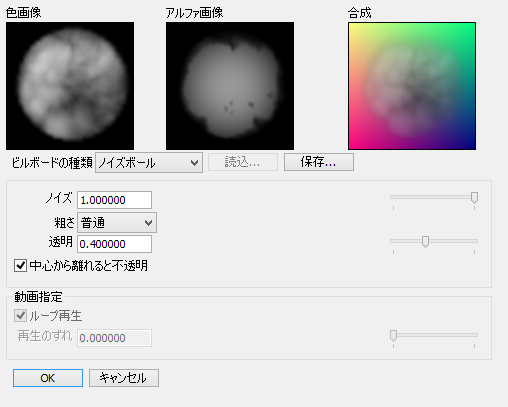Viewport: 508px width, 407px height.
Task: Click the 合成 composite preview image
Action: click(412, 86)
